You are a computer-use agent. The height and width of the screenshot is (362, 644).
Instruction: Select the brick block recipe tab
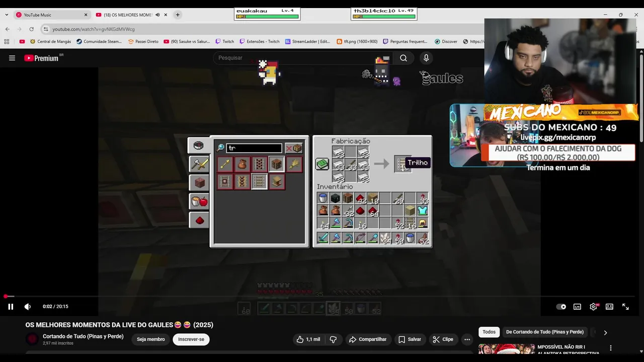(x=199, y=183)
